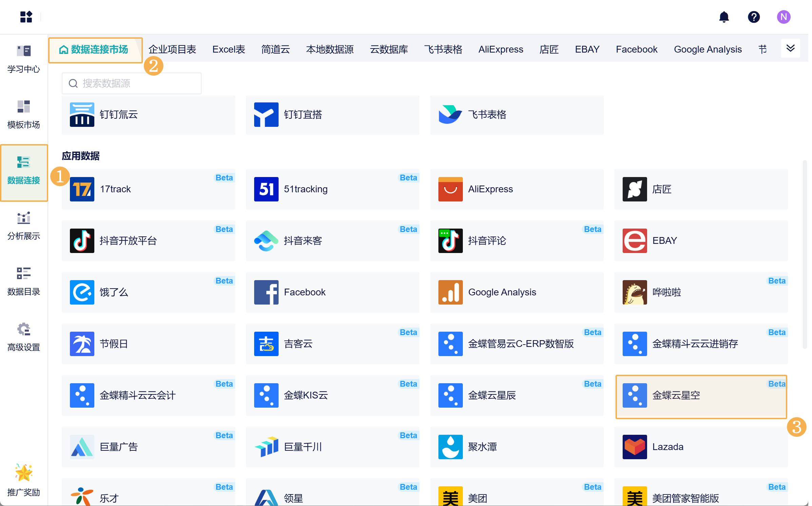Open the notification bell icon

[724, 17]
